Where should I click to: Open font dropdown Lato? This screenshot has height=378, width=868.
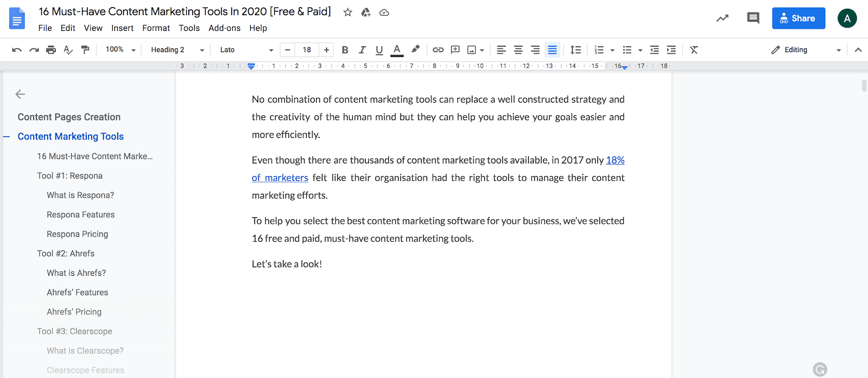[x=247, y=50]
